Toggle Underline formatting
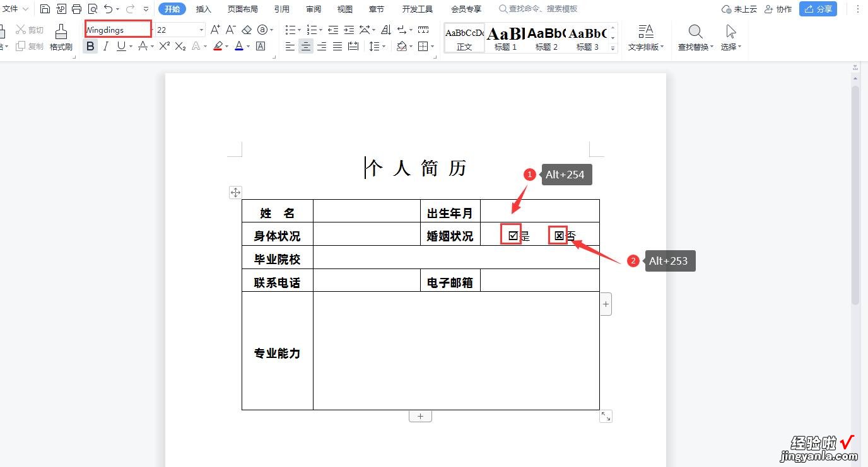Screen dimensions: 868x467 [120, 46]
